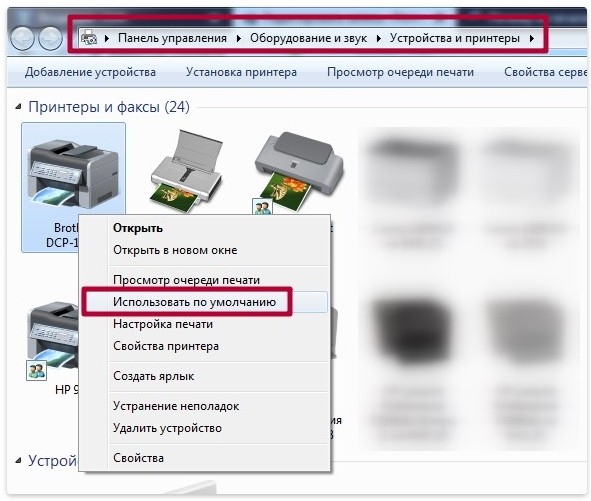Select the gray shared photo printer icon
The height and width of the screenshot is (501, 591).
click(298, 173)
